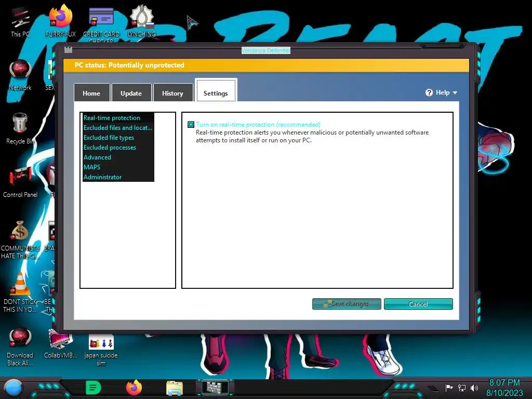This screenshot has width=532, height=399.
Task: Toggle Turn on real-time protection checkbox
Action: 191,125
